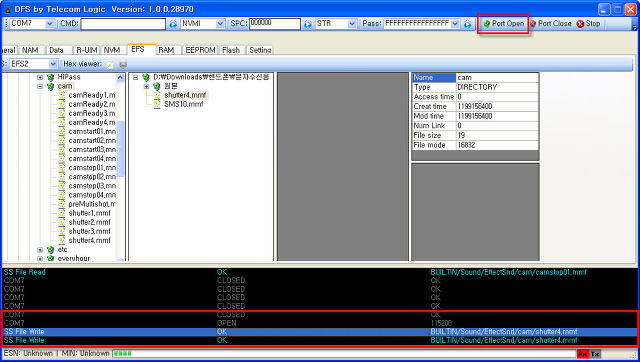Collapse the cam folder node

pyautogui.click(x=40, y=86)
